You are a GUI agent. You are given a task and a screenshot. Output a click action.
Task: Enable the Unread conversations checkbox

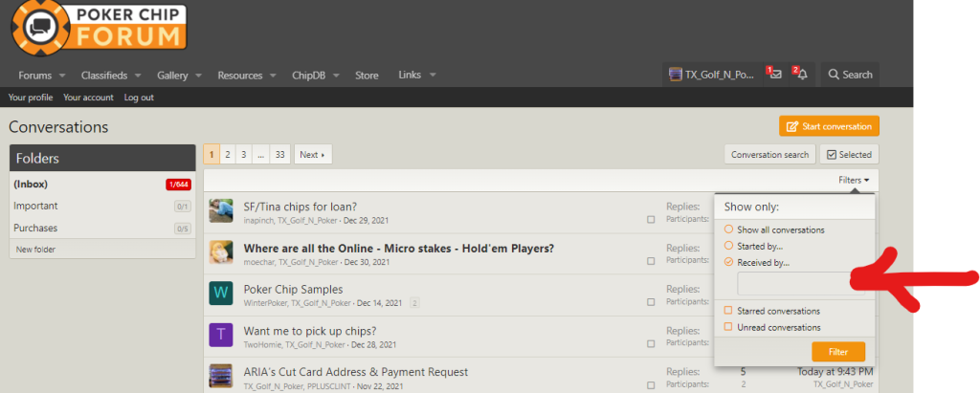pyautogui.click(x=729, y=327)
